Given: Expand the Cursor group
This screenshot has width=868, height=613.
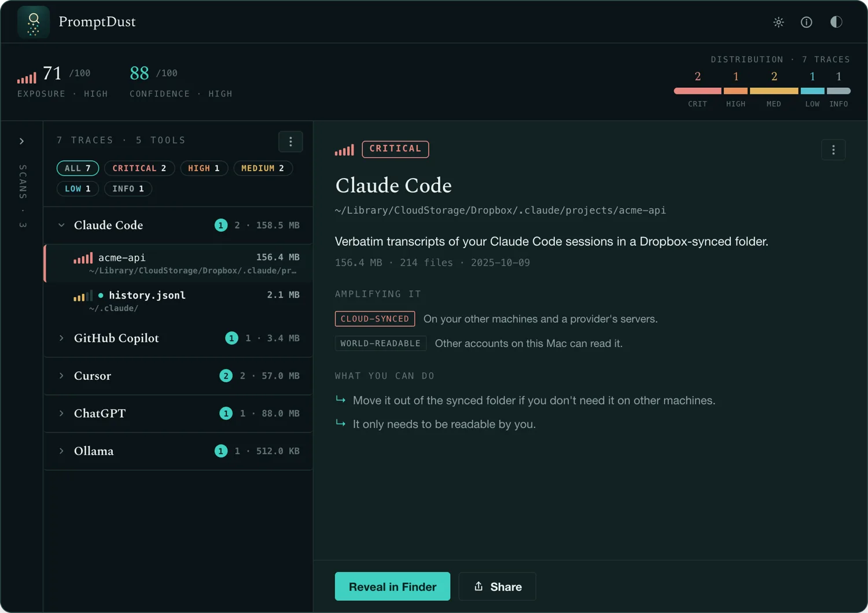Looking at the screenshot, I should (x=61, y=376).
